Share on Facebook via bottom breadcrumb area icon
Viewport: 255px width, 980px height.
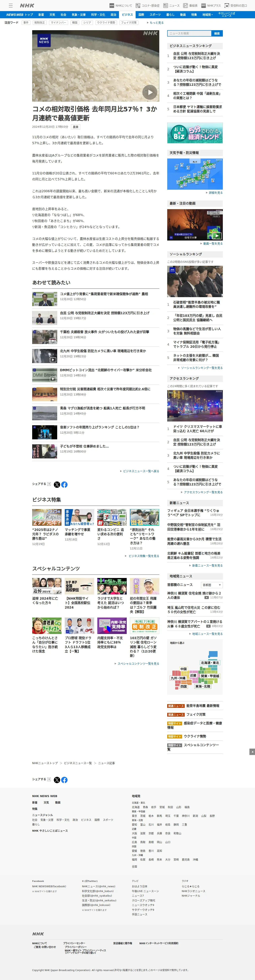(64, 780)
